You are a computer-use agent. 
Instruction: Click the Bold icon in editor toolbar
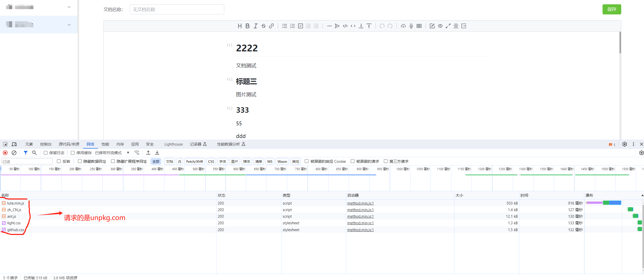[248, 26]
